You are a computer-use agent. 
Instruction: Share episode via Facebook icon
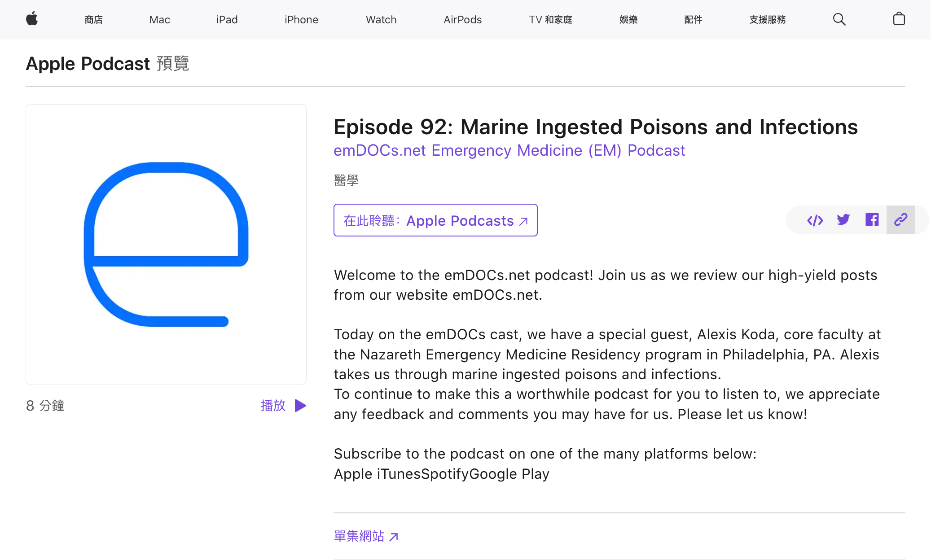coord(872,220)
